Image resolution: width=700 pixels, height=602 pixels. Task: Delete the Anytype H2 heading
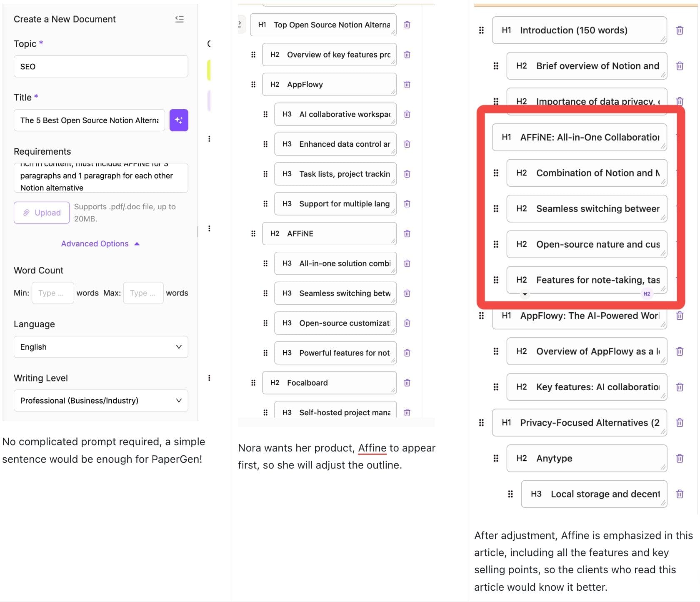680,459
